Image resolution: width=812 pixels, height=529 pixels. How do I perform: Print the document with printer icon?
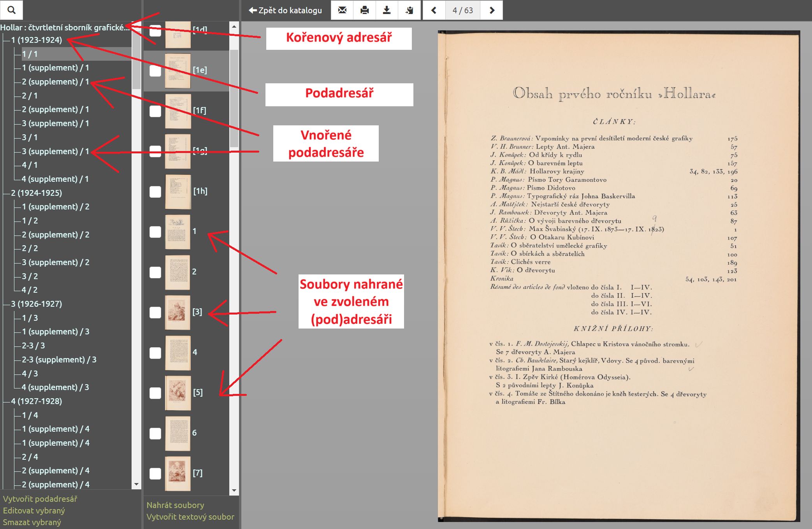coord(364,10)
